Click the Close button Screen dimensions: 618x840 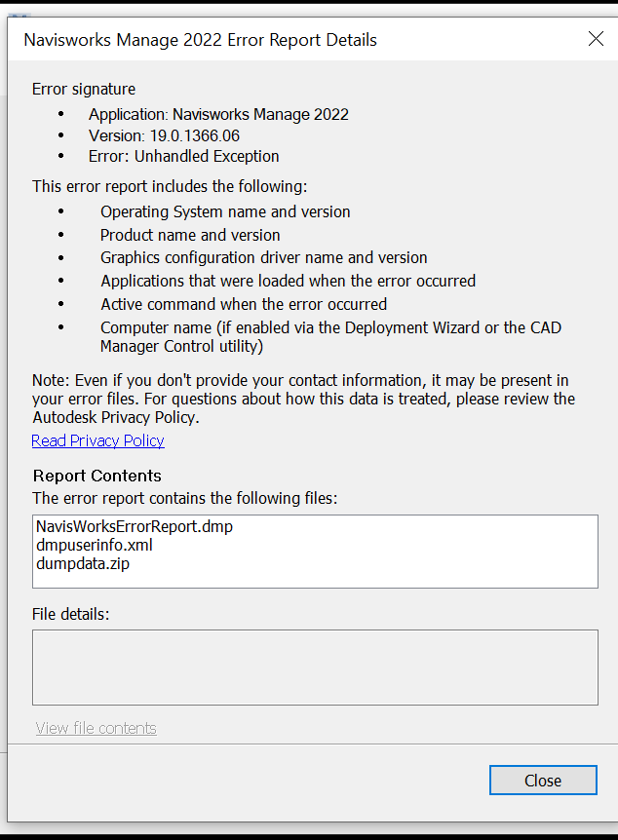[543, 781]
